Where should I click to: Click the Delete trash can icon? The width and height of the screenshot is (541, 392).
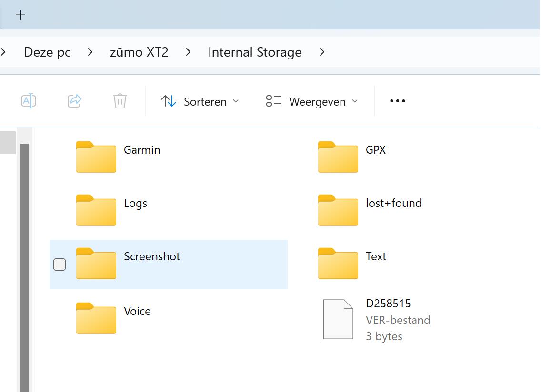point(120,101)
